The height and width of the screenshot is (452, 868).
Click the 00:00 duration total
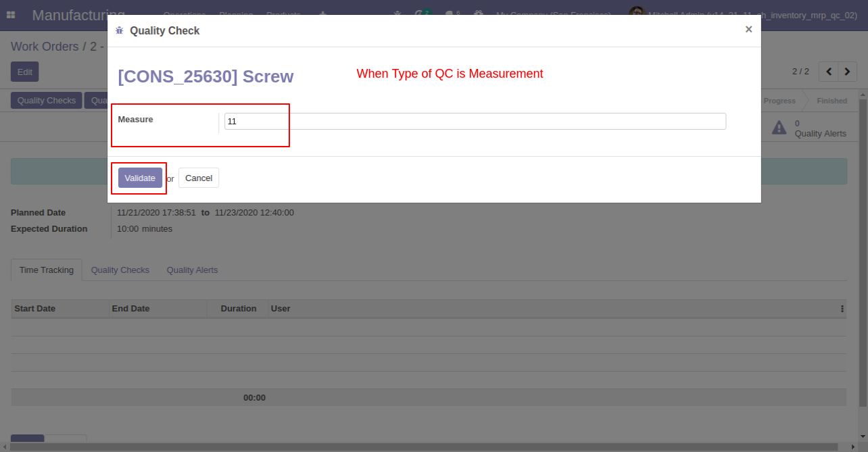tap(254, 397)
